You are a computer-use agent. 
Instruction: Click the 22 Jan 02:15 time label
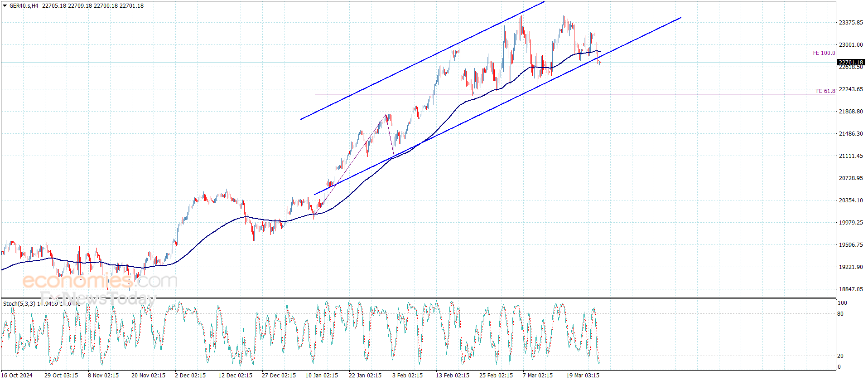coord(365,376)
